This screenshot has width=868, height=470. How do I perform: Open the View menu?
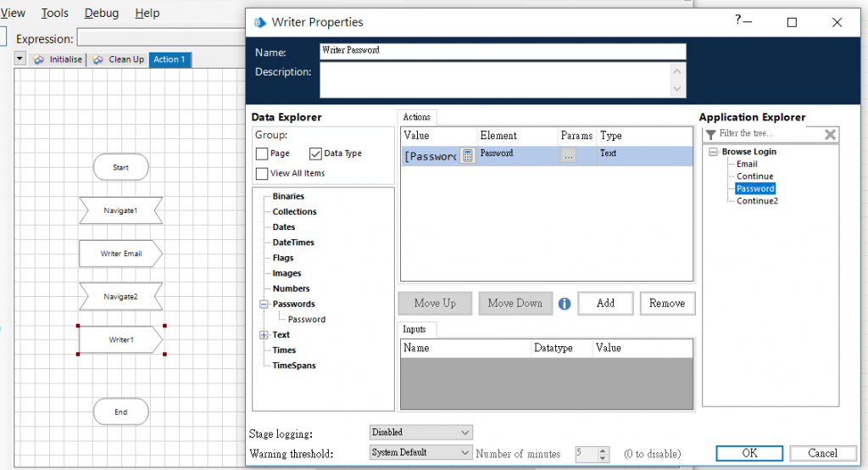[13, 13]
